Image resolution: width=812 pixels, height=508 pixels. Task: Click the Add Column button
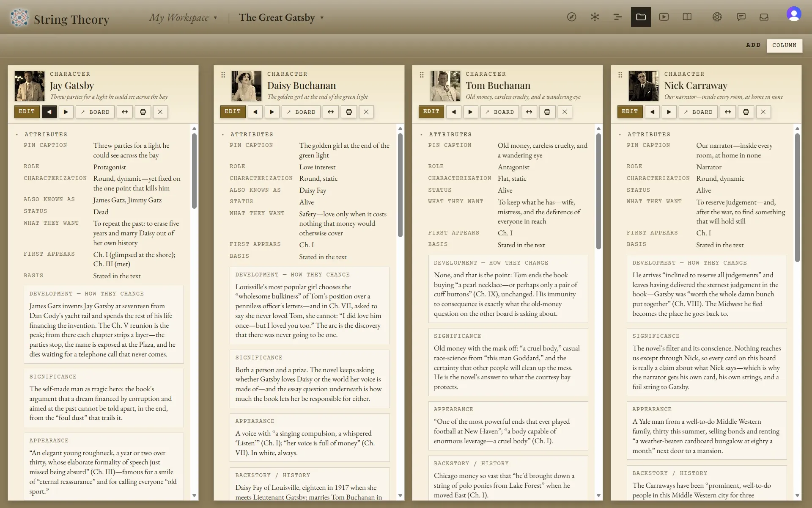[x=785, y=45]
